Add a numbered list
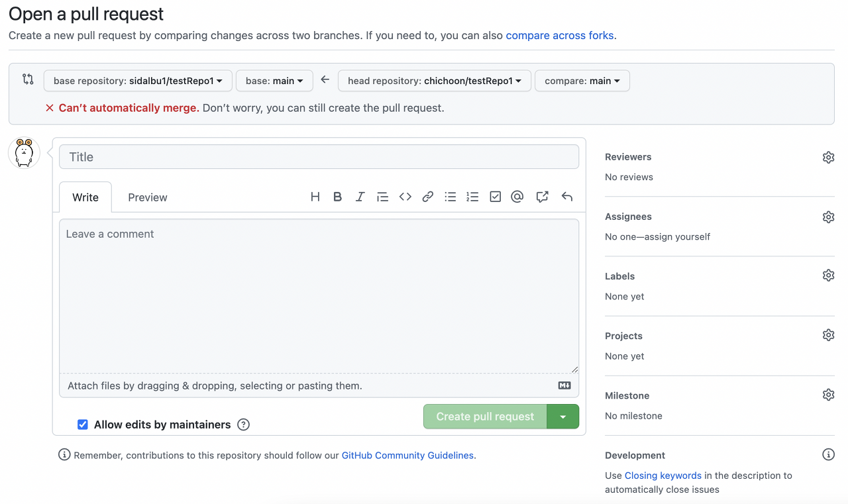The image size is (848, 504). 472,197
